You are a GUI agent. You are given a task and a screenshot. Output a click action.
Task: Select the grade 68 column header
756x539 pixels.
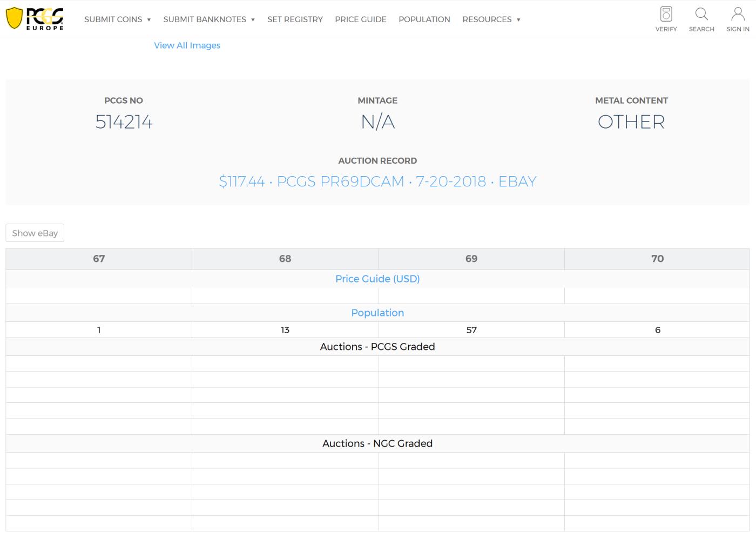coord(285,259)
